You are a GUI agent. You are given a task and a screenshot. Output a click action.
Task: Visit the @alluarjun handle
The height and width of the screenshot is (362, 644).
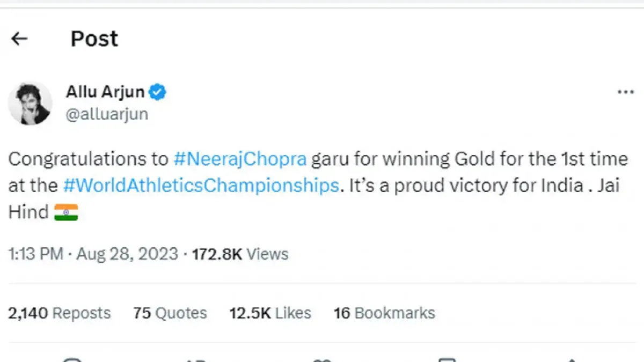click(x=106, y=114)
